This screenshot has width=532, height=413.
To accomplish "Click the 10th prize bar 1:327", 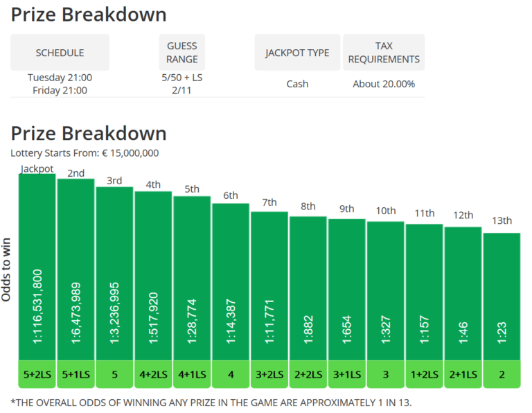I will pos(385,291).
